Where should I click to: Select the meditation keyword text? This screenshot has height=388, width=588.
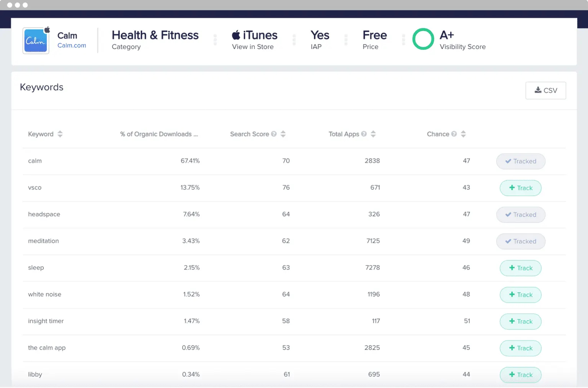pyautogui.click(x=43, y=241)
